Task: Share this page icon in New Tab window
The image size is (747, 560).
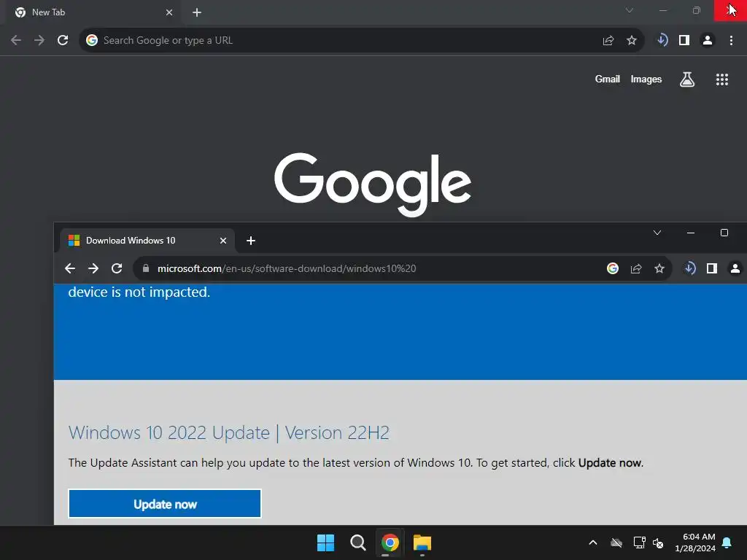Action: coord(608,41)
